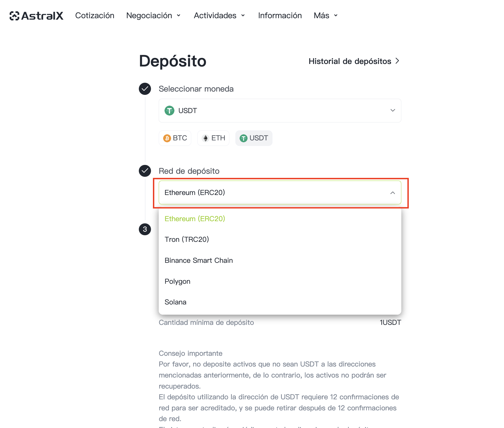
Task: Click the Tether icon in currency field
Action: [169, 111]
